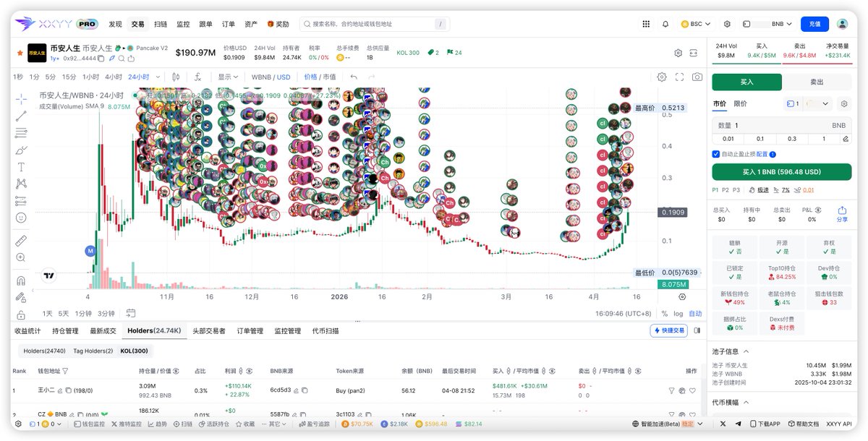Image resolution: width=868 pixels, height=441 pixels.
Task: Uncheck the 自动止盈止损 checkbox
Action: click(x=715, y=154)
